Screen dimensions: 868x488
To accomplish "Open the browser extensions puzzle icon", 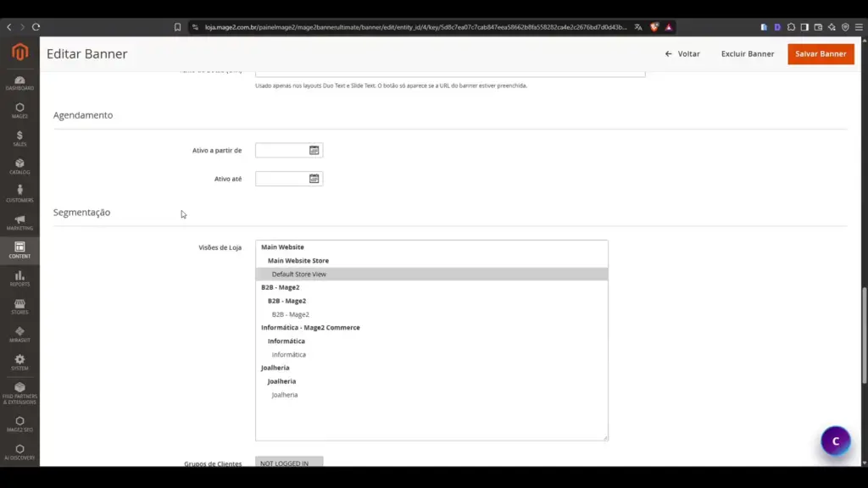I will (x=791, y=26).
